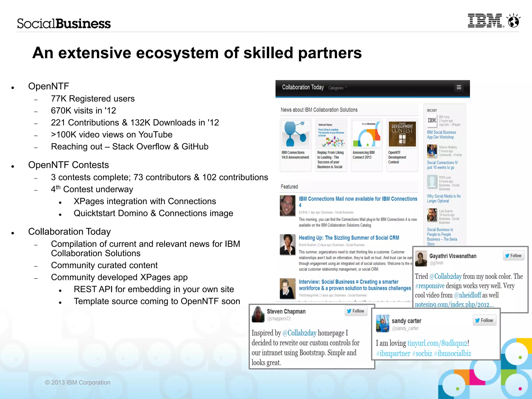Screen dimensions: 532x399
Task: Click @Collab2day in Steven Chapman's tweet
Action: click(299, 333)
